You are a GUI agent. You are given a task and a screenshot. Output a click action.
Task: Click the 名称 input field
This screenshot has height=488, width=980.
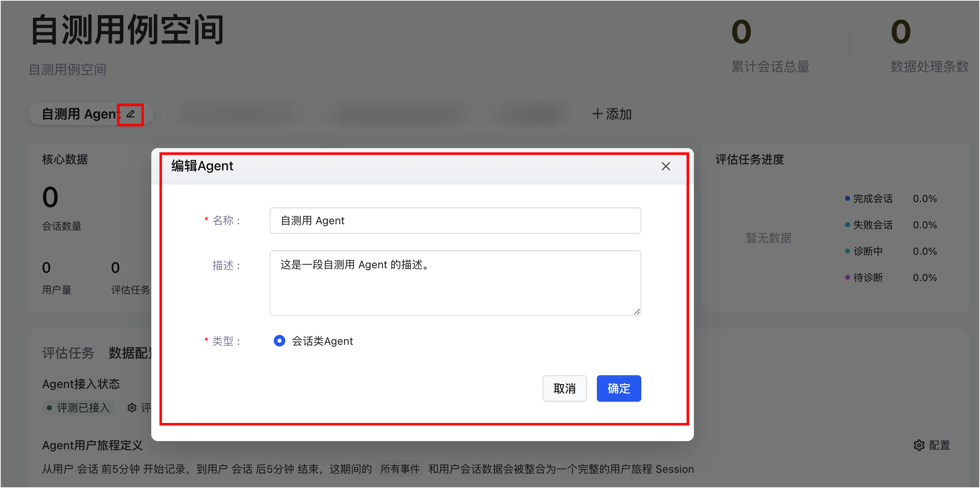coord(455,221)
